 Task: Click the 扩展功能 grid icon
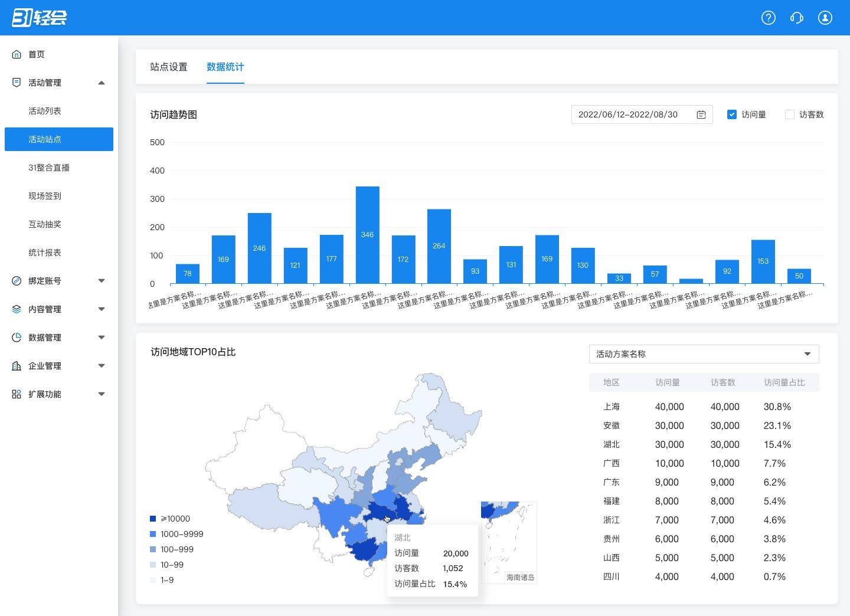(x=17, y=394)
